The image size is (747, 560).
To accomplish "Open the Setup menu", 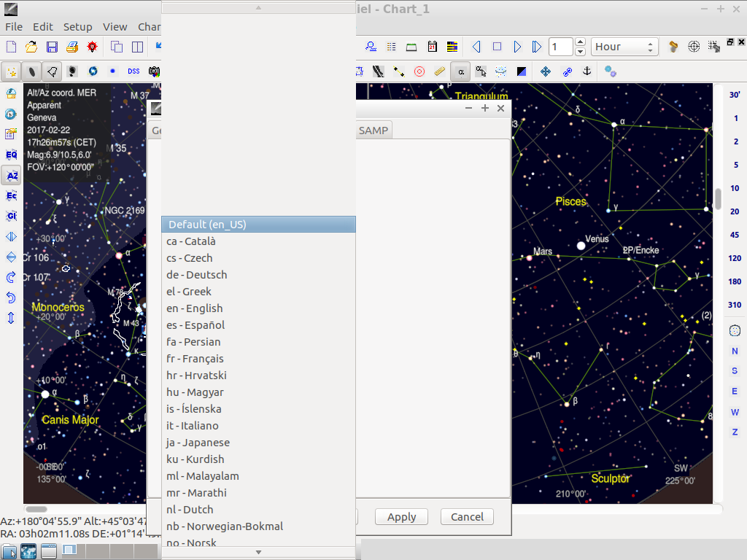I will click(77, 27).
